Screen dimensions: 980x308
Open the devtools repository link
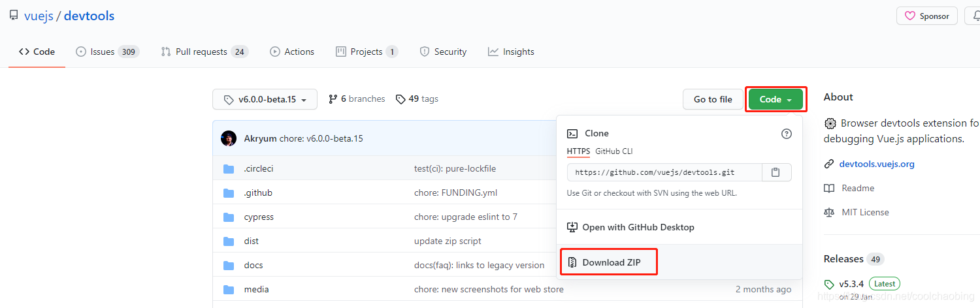(x=89, y=16)
